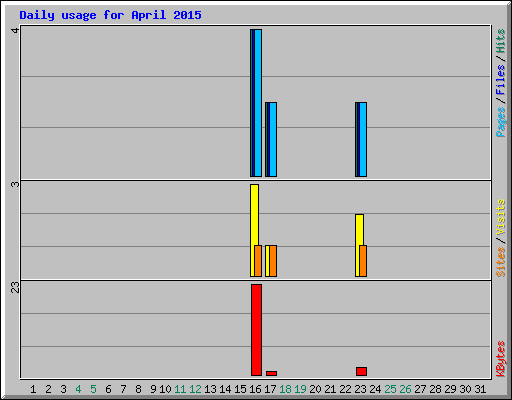Click the y-axis maximum value "3" of middle chart
Screen dimensions: 512x400
pyautogui.click(x=15, y=184)
